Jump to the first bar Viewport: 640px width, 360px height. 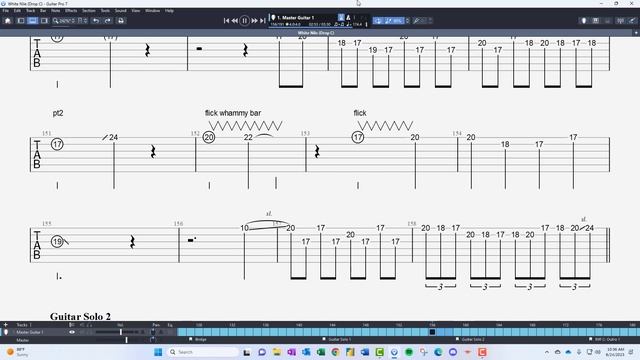click(x=227, y=21)
